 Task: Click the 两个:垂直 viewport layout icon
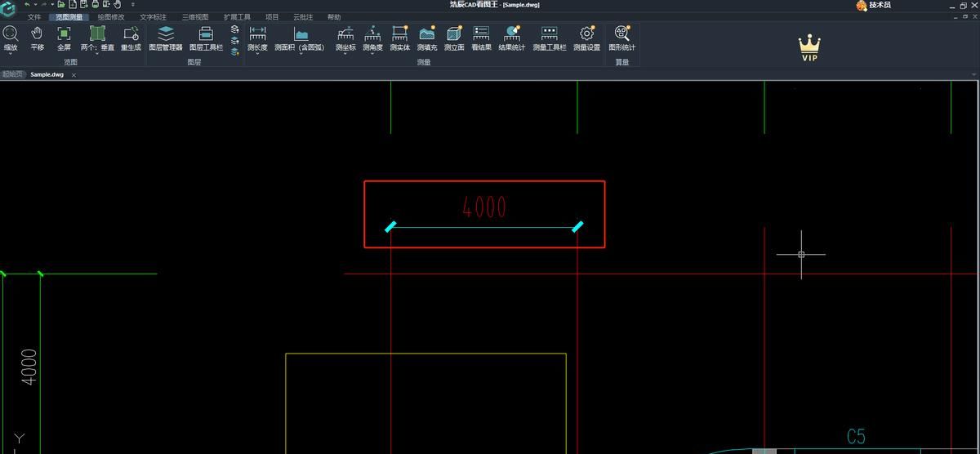[x=97, y=33]
